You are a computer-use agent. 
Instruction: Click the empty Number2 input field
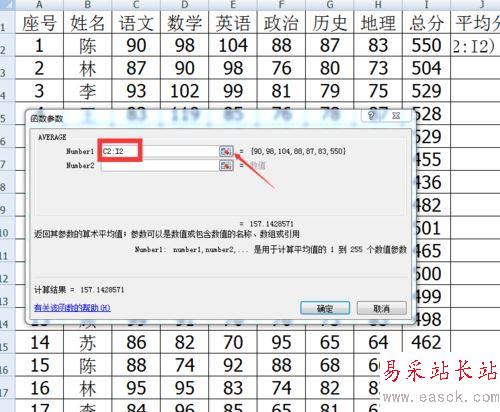159,165
